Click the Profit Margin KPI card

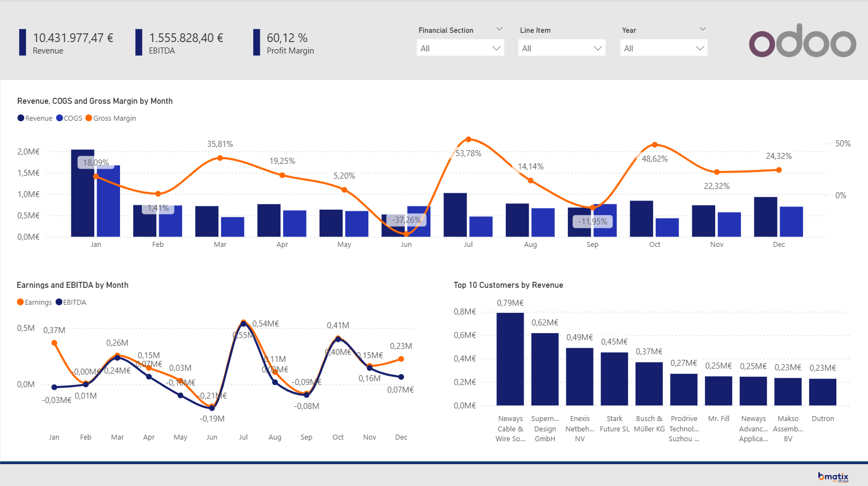pos(284,43)
